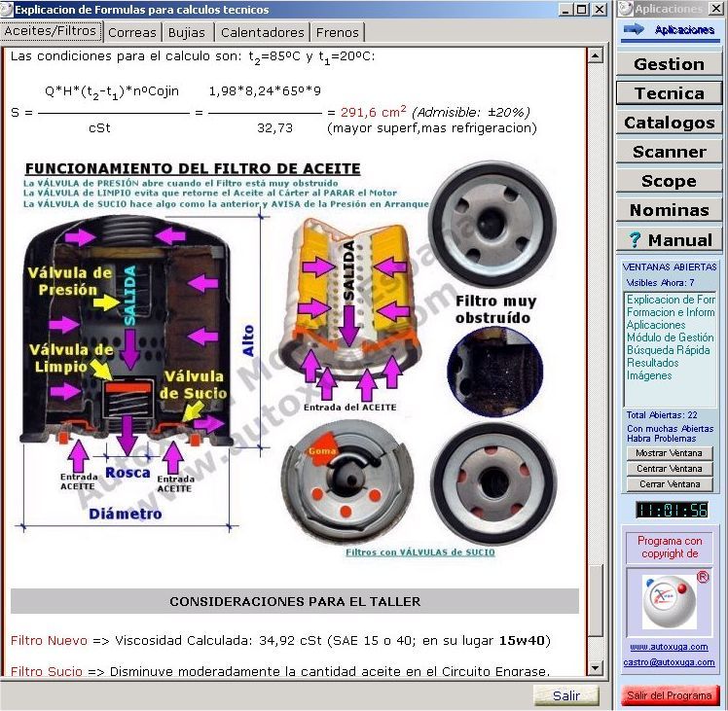Viewport: 728px width, 711px height.
Task: Click the Explicacion de Formulas window title icon
Action: 7,10
